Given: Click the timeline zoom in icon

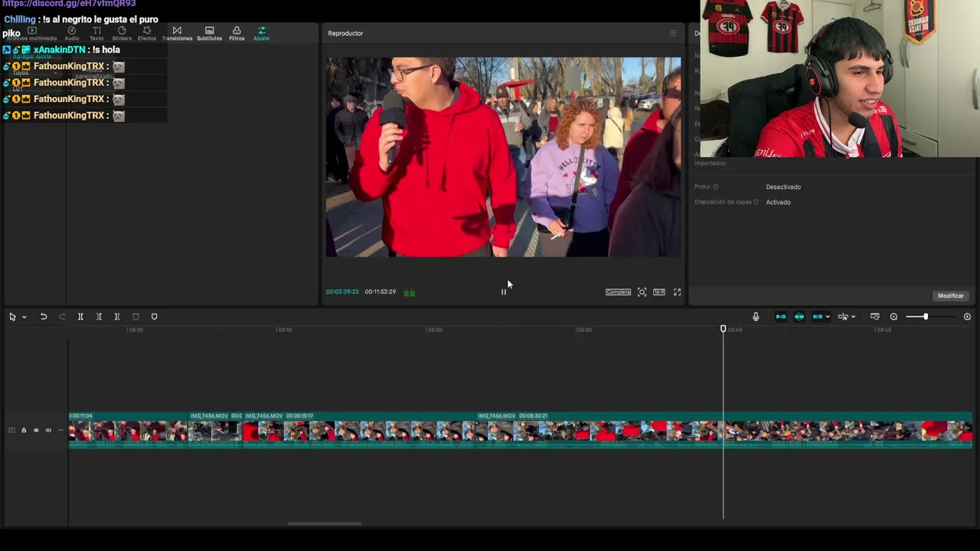Looking at the screenshot, I should (967, 317).
